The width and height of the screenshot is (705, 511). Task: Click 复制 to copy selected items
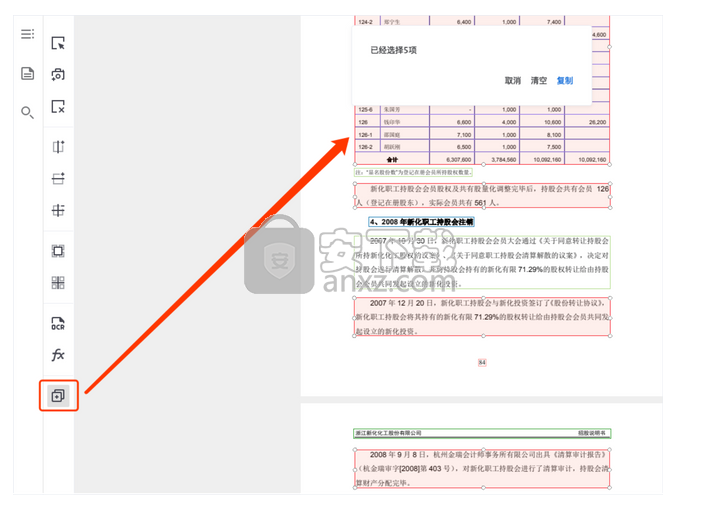pyautogui.click(x=565, y=80)
